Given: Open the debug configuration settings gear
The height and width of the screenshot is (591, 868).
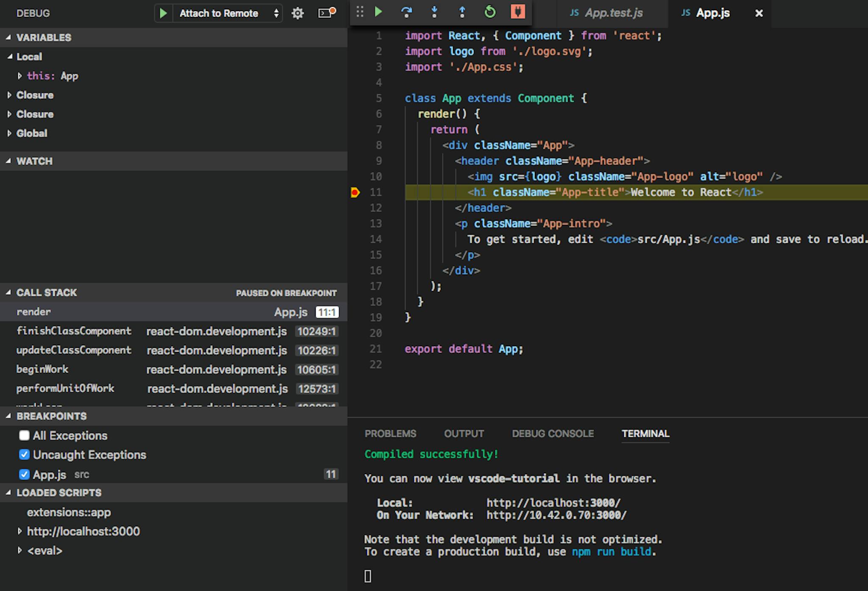Looking at the screenshot, I should pyautogui.click(x=298, y=13).
